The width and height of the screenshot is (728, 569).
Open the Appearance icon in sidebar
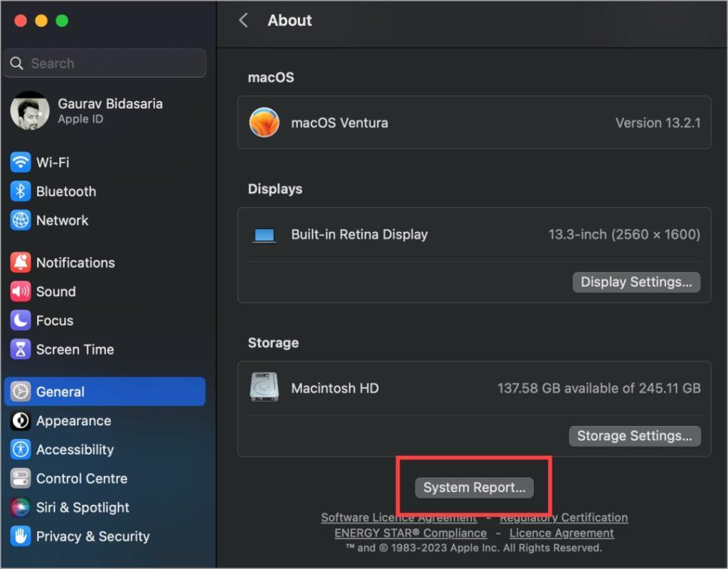pos(21,420)
